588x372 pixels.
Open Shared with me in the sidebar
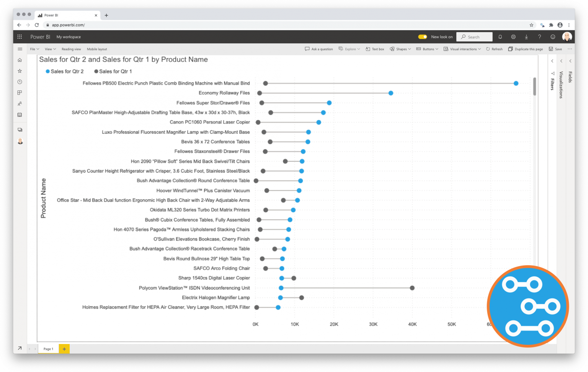tap(20, 103)
